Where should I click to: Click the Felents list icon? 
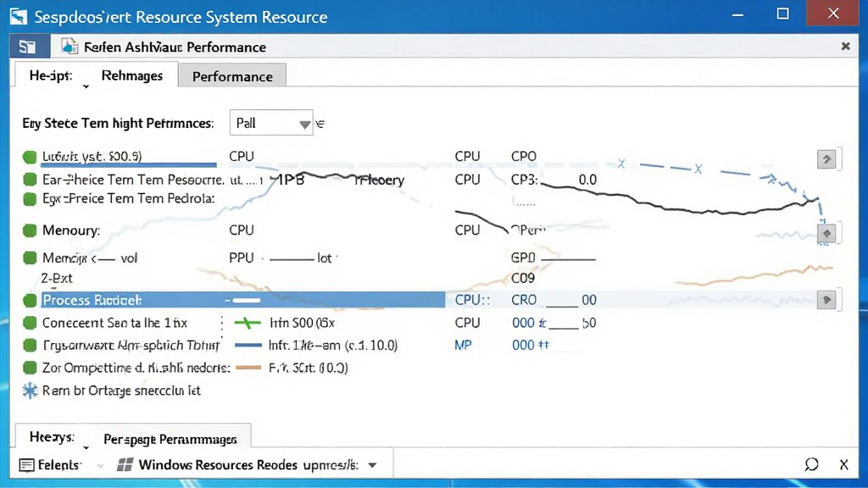tap(26, 465)
